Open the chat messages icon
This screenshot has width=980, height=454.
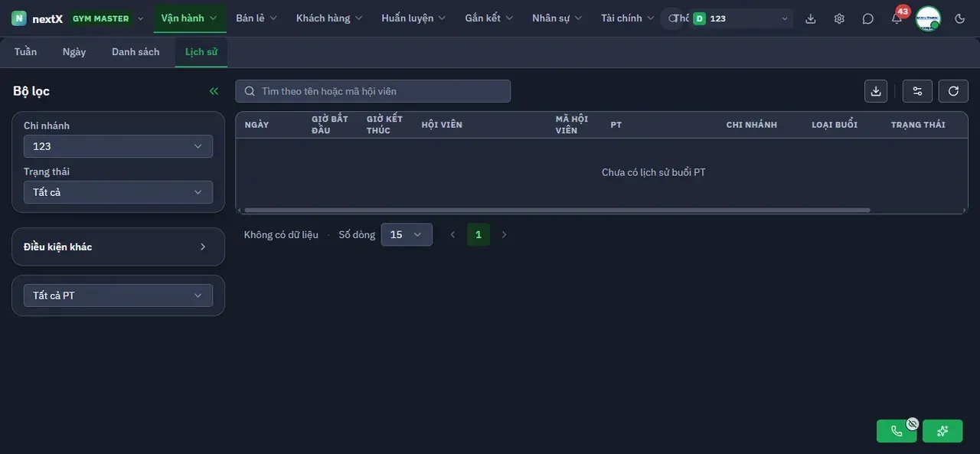pyautogui.click(x=867, y=18)
